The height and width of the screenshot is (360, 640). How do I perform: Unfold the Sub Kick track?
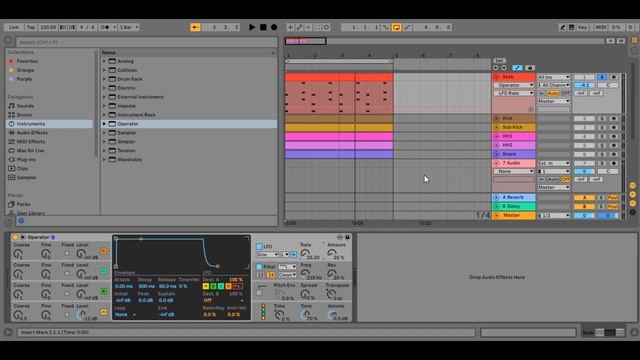pyautogui.click(x=496, y=127)
